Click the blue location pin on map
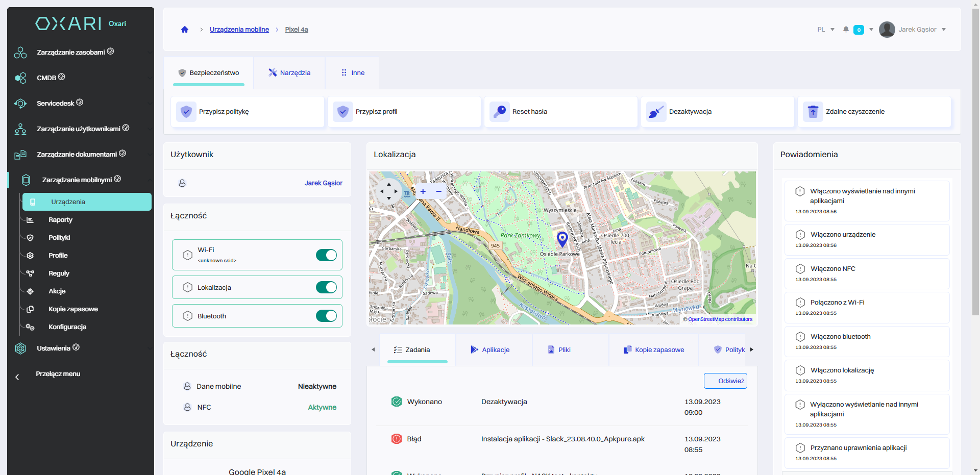This screenshot has width=980, height=475. pyautogui.click(x=562, y=238)
